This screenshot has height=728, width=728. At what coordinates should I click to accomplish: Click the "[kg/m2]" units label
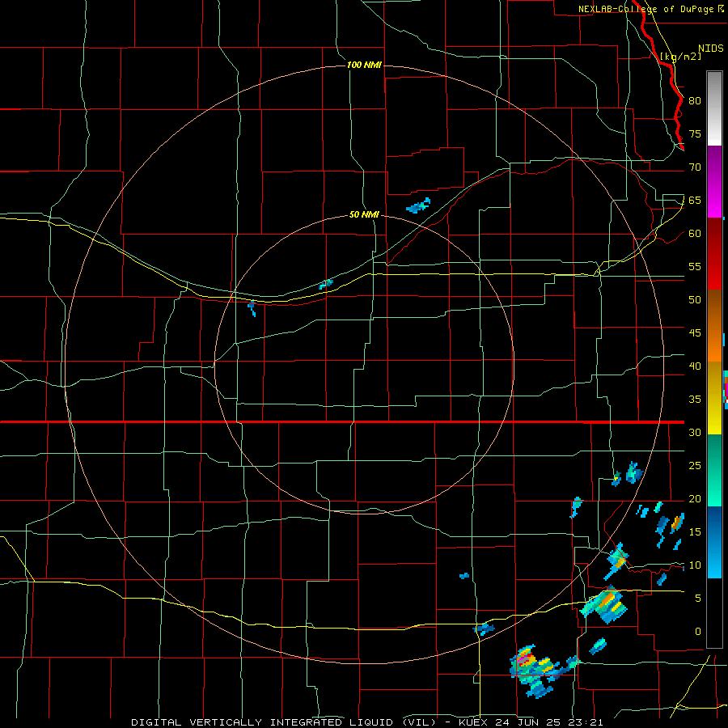point(680,57)
